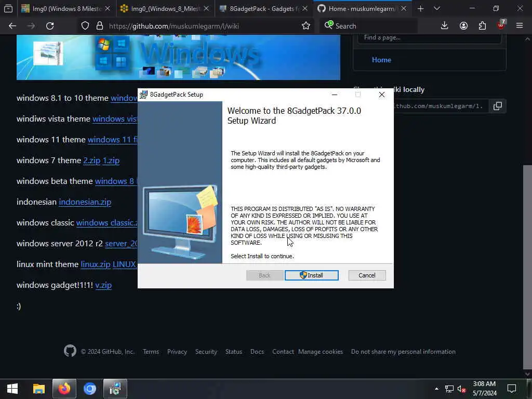Image resolution: width=532 pixels, height=399 pixels.
Task: Click the Windows banner image on wiki
Action: 178,57
